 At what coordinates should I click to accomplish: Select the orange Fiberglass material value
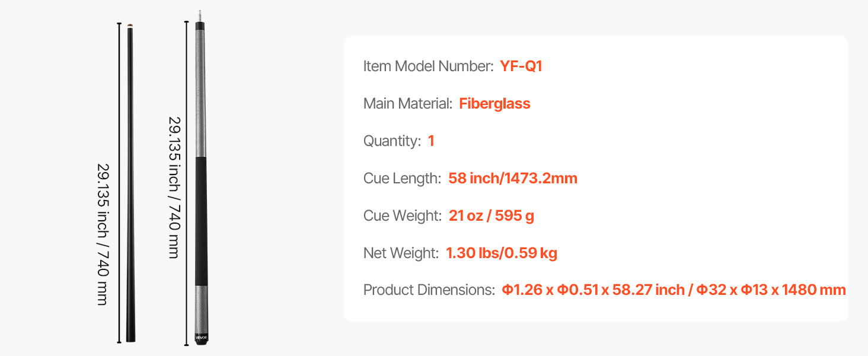pyautogui.click(x=494, y=104)
